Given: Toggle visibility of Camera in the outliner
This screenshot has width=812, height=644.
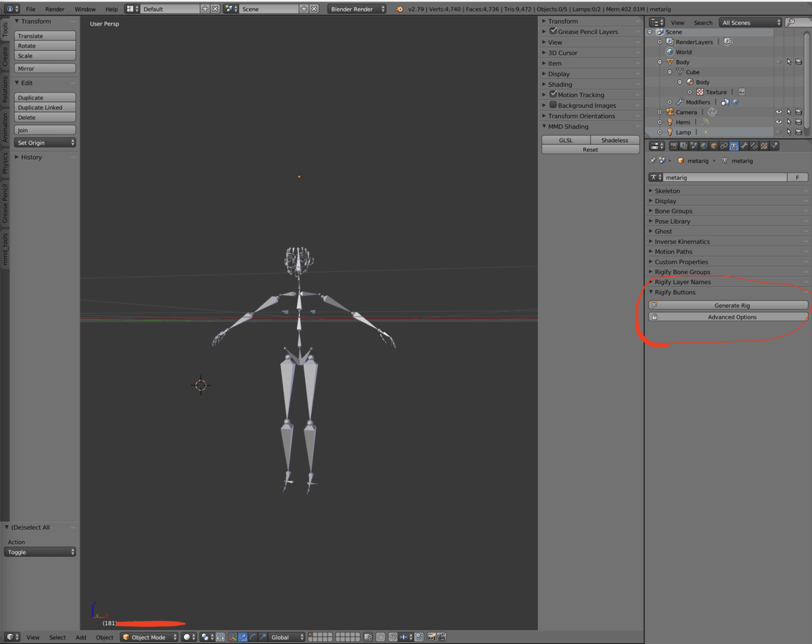Looking at the screenshot, I should click(778, 112).
